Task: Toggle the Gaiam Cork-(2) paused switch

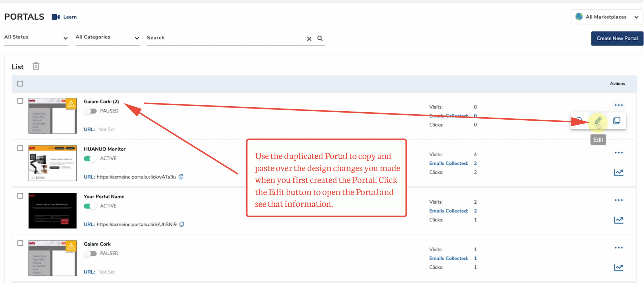Action: click(x=91, y=111)
